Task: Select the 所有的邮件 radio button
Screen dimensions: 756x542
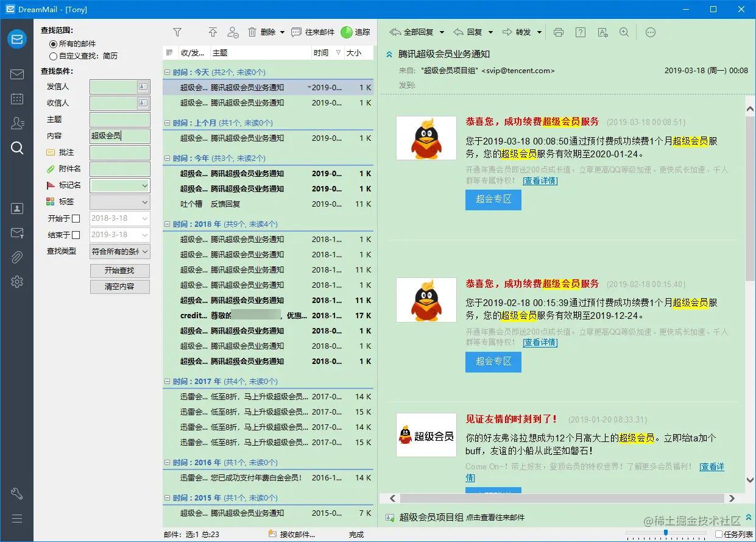Action: (x=53, y=44)
